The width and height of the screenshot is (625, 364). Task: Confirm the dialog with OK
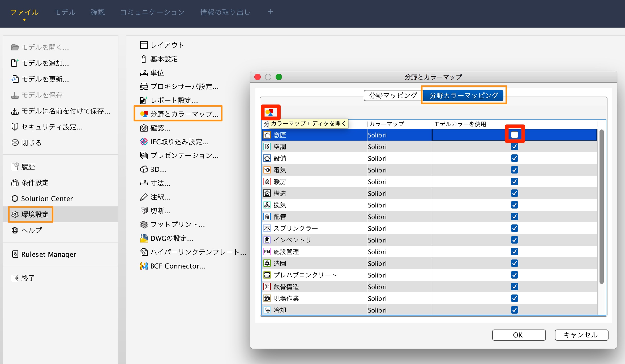[x=519, y=335]
